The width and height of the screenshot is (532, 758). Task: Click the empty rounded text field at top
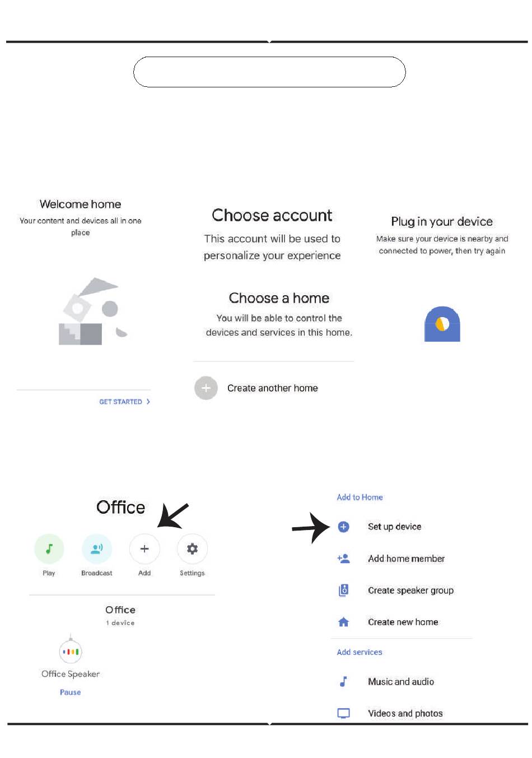coord(269,72)
